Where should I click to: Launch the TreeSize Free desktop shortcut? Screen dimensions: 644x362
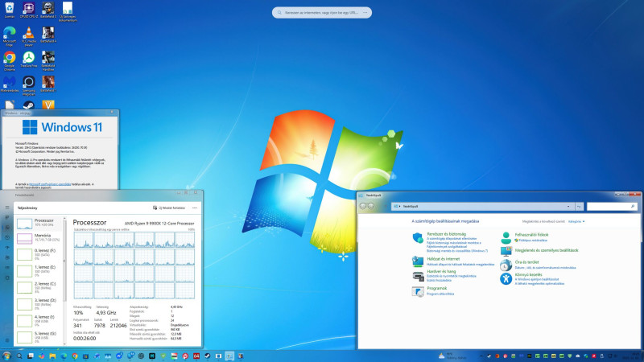28,59
